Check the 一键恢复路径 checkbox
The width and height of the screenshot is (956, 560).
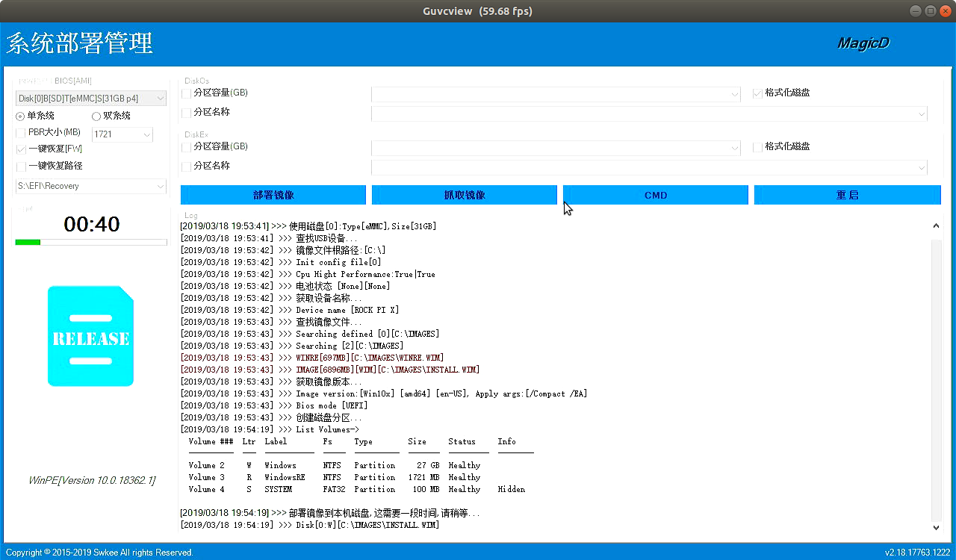tap(21, 167)
